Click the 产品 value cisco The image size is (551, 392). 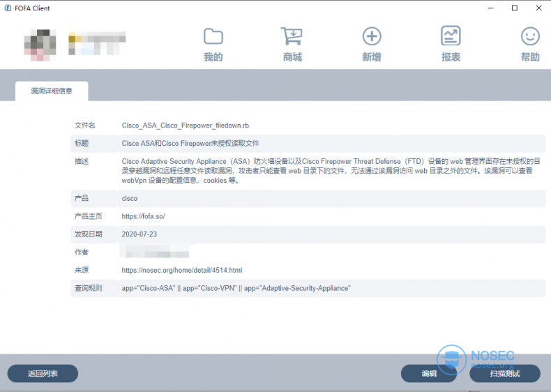[130, 198]
